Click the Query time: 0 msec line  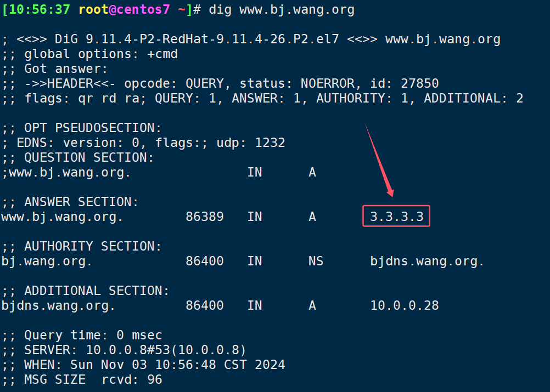[82, 335]
